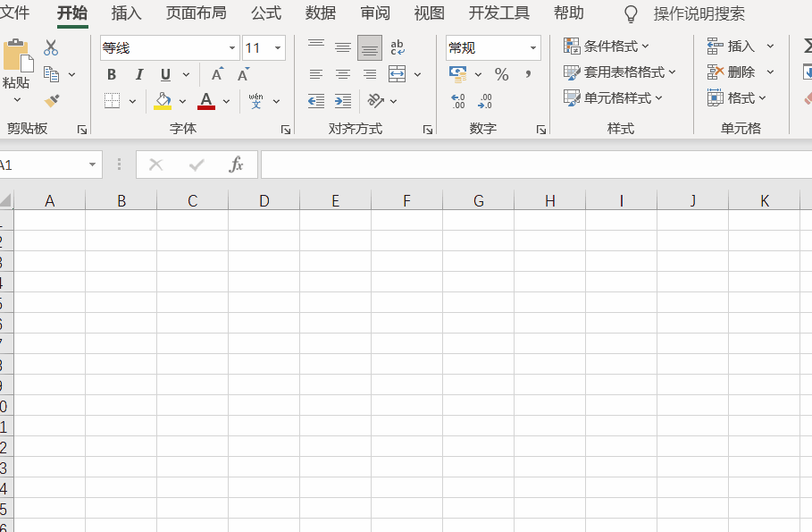Apply accounting number format icon
812x532 pixels.
coord(457,74)
